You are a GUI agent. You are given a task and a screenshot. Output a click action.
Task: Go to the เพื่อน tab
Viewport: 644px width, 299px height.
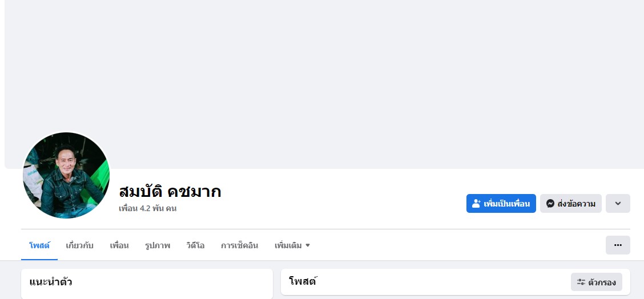119,245
